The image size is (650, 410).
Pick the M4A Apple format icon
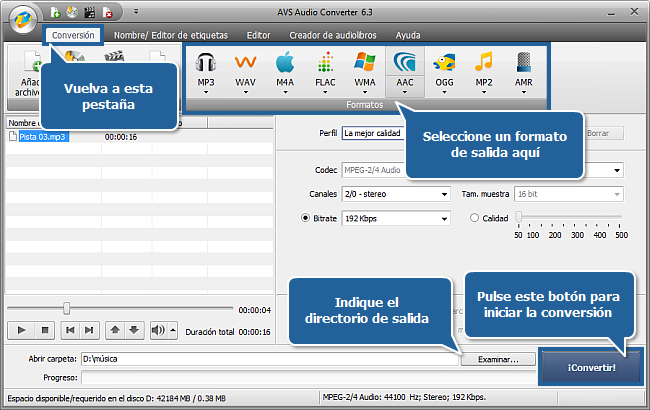pyautogui.click(x=285, y=66)
